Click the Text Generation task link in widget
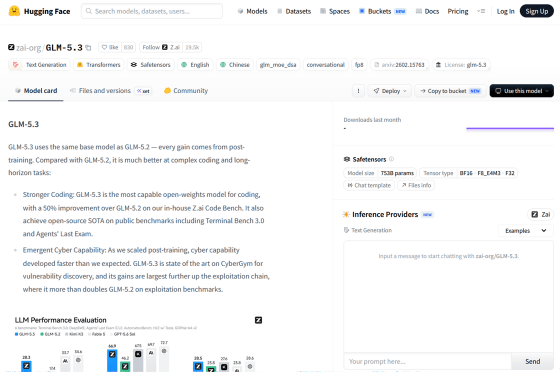This screenshot has width=560, height=372. tap(368, 230)
